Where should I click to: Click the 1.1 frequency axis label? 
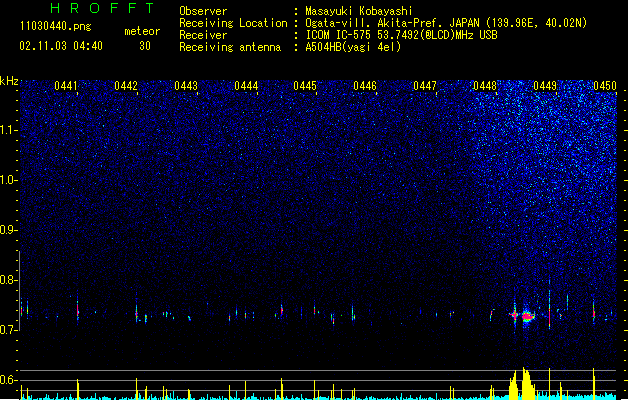click(9, 130)
